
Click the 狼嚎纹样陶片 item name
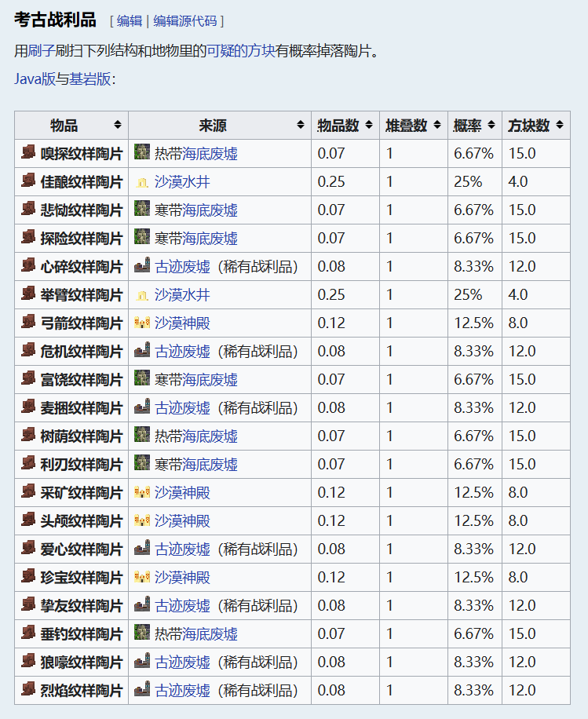[82, 662]
